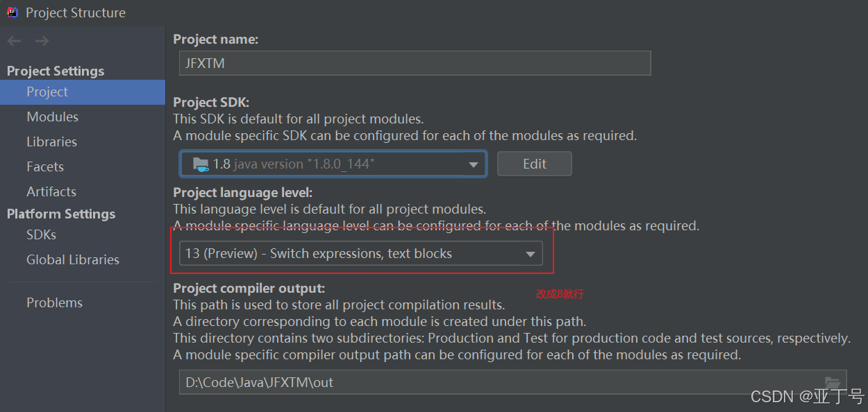Click the back navigation arrow
The image size is (868, 412).
(x=14, y=42)
